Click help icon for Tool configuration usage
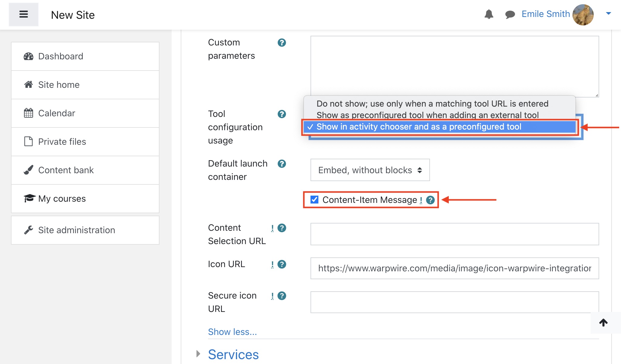Screen dimensions: 621x364 [282, 114]
